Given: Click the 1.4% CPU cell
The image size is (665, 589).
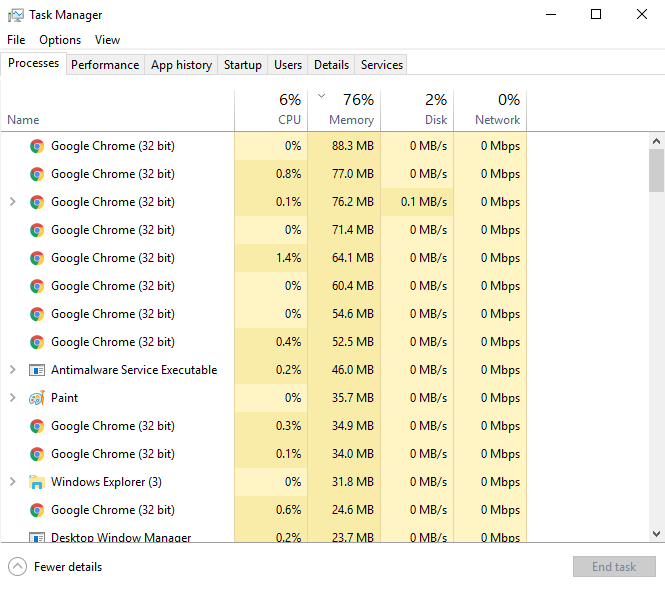Looking at the screenshot, I should (271, 258).
